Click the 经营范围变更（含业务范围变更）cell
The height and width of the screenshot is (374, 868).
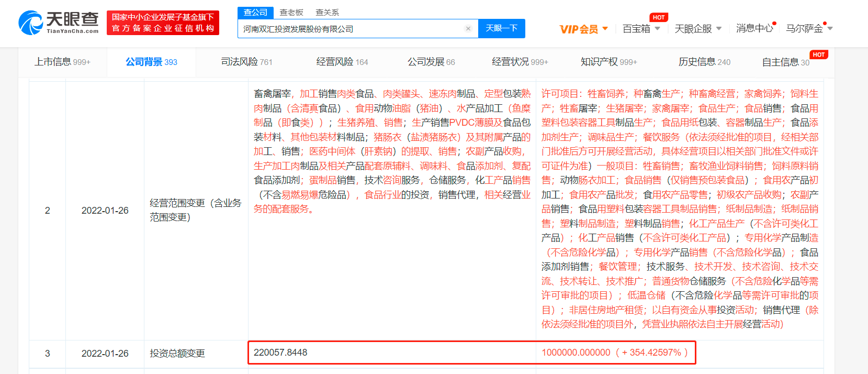196,210
